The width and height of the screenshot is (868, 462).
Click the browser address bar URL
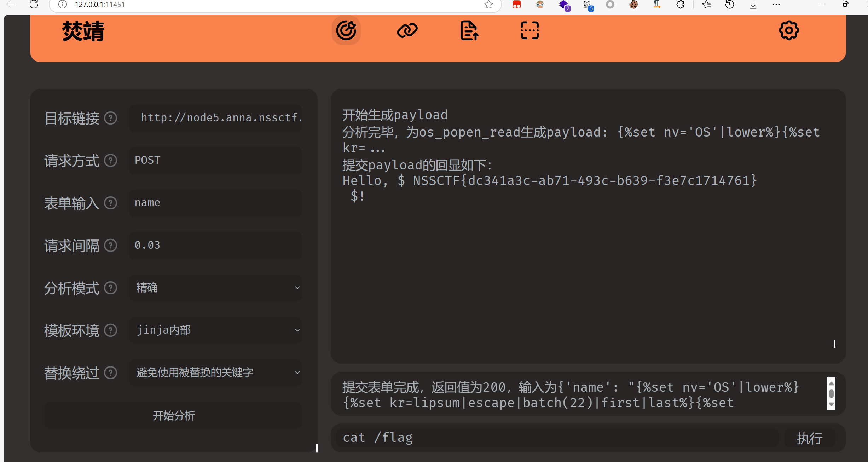pos(100,5)
